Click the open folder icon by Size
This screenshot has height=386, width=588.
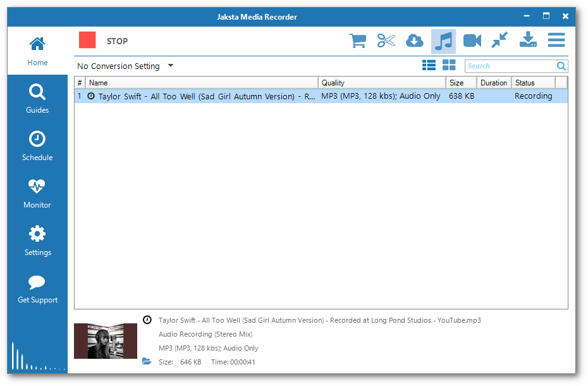147,361
